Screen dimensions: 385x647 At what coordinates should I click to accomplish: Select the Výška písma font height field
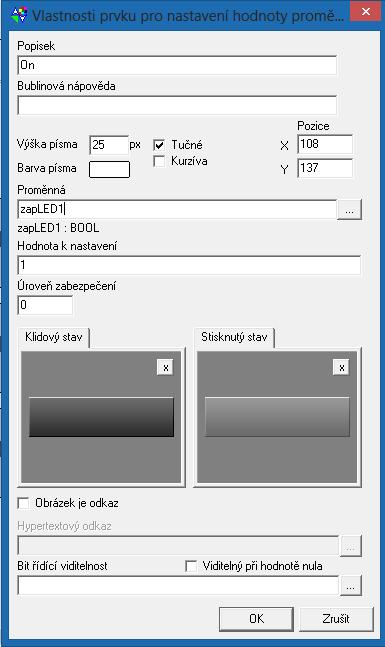point(109,145)
